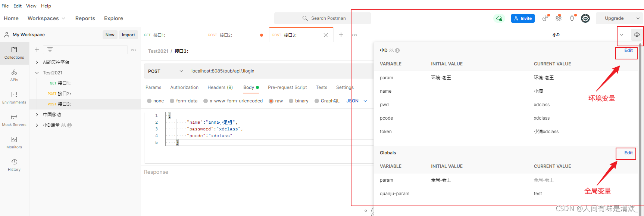Screen dimensions: 644x216
Task: Switch to the Authorization tab
Action: tap(184, 87)
